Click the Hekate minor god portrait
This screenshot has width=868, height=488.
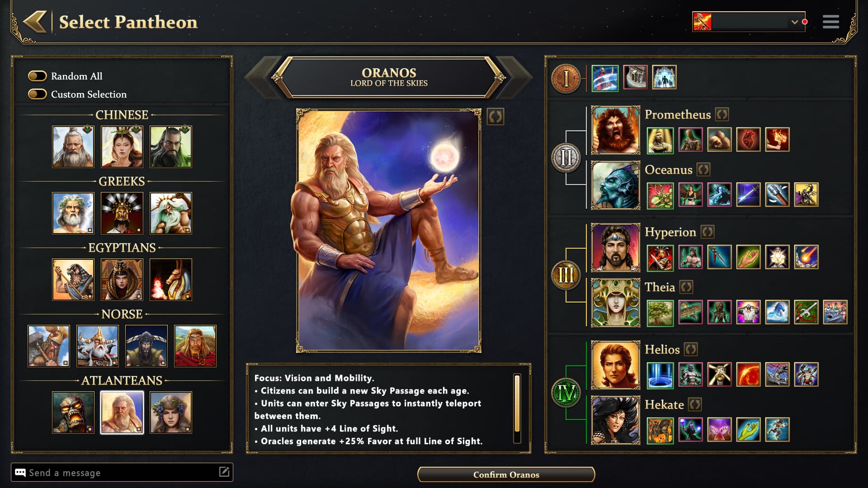point(616,420)
